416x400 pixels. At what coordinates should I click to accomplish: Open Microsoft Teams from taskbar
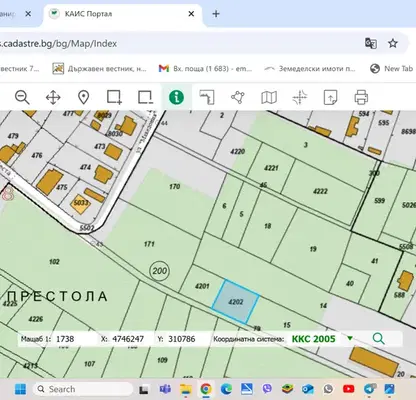click(165, 389)
